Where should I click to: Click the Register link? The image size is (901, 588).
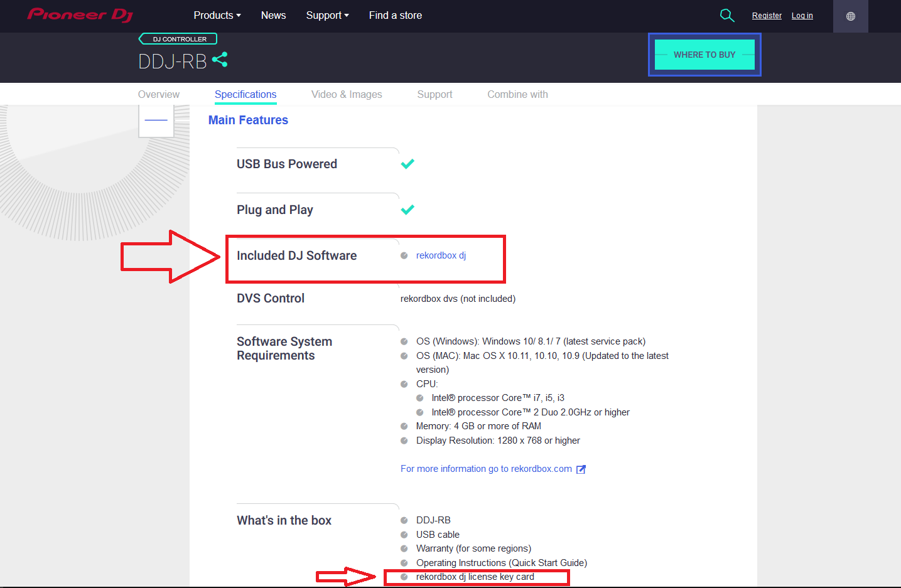pos(767,16)
